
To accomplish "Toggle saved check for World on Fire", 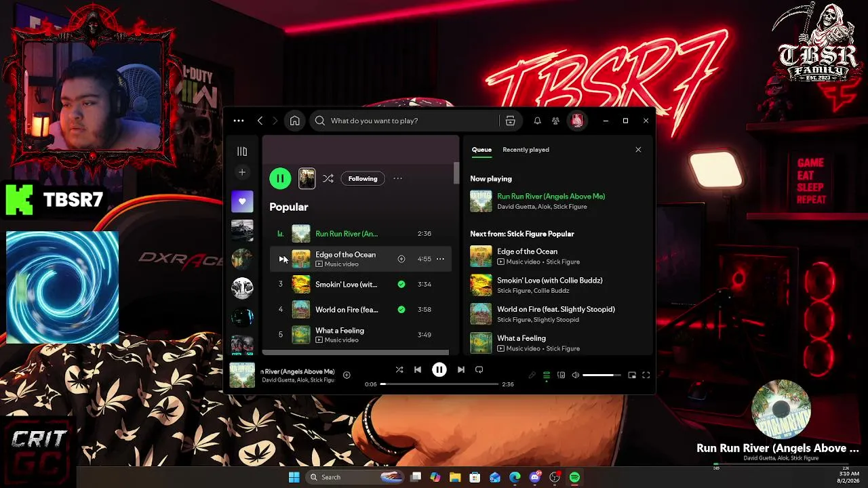I will tap(401, 310).
